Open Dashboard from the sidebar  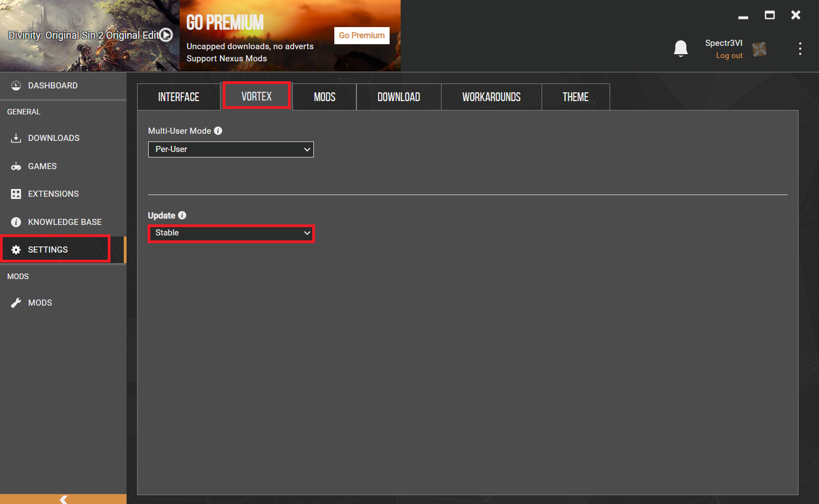53,86
